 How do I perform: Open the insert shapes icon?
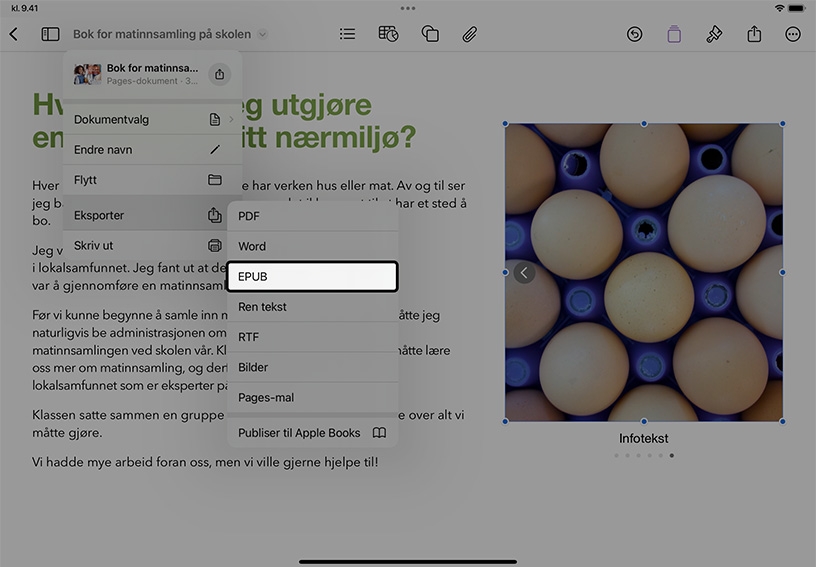[430, 34]
